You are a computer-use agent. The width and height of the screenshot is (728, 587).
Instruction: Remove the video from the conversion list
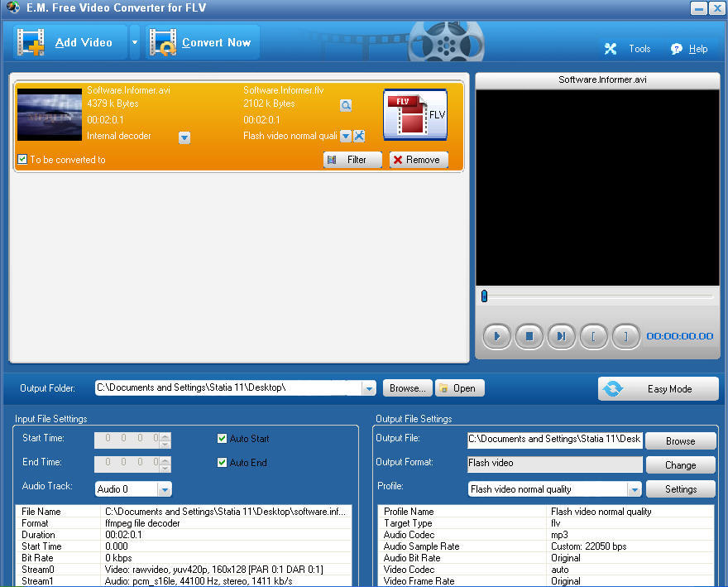tap(419, 160)
